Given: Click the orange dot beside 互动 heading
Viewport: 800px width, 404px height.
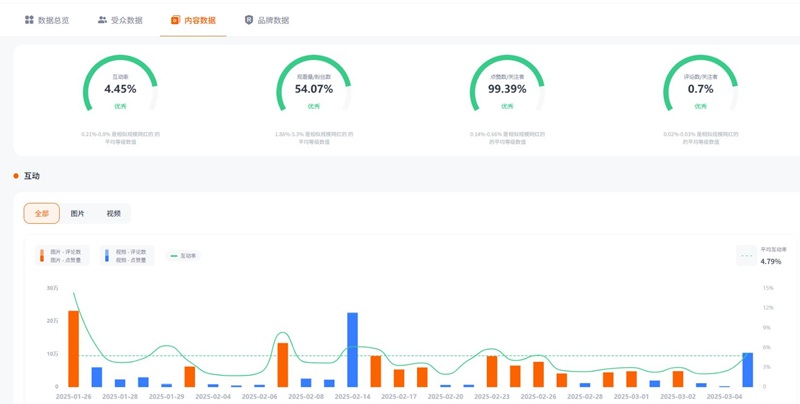Looking at the screenshot, I should pyautogui.click(x=16, y=176).
